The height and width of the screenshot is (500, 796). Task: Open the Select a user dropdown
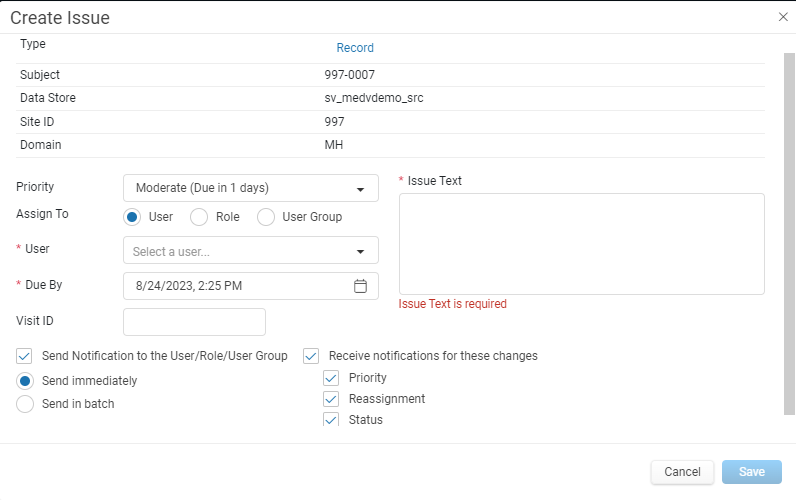click(x=251, y=250)
